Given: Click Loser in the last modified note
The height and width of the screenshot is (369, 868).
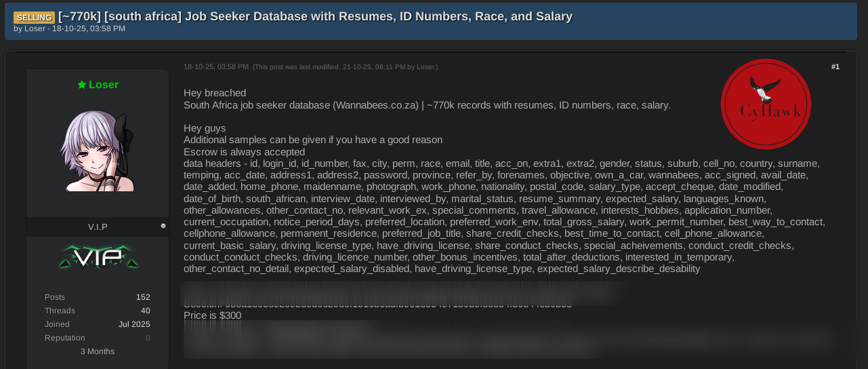Looking at the screenshot, I should click(426, 67).
